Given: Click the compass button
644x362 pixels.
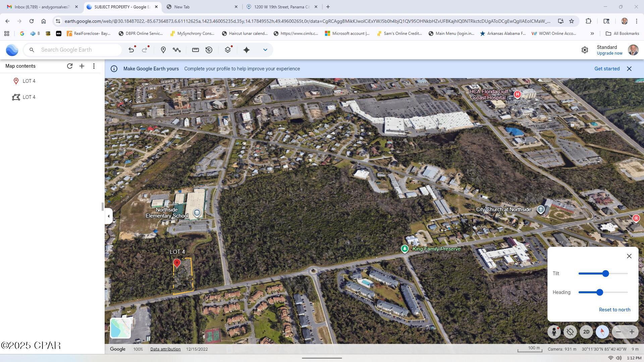Looking at the screenshot, I should point(602,332).
